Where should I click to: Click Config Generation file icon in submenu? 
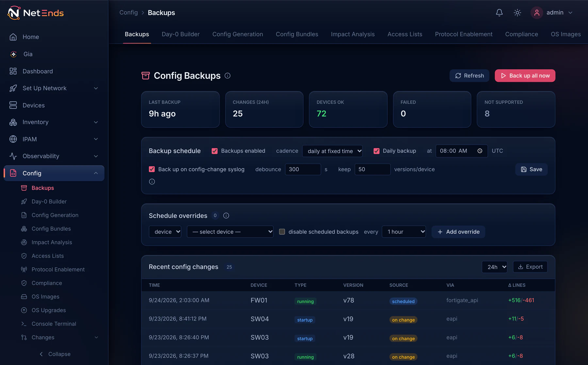24,215
